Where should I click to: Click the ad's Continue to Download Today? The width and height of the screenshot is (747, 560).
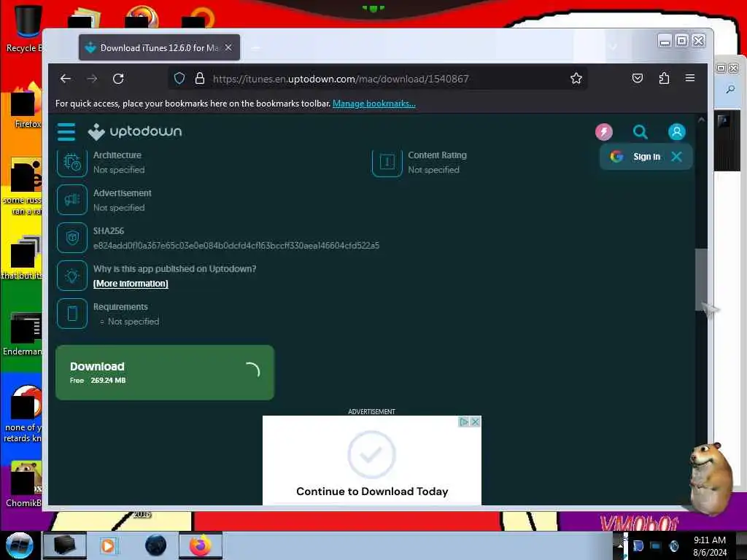pyautogui.click(x=372, y=491)
